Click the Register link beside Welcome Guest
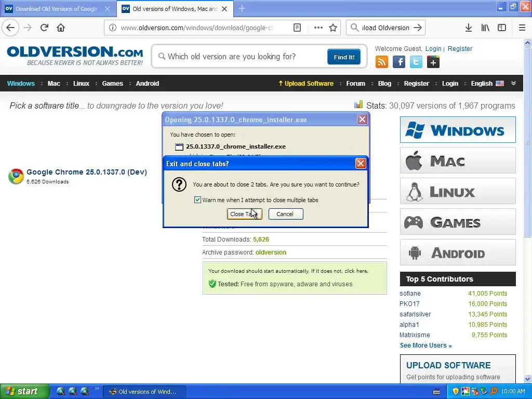532x399 pixels. pos(460,48)
